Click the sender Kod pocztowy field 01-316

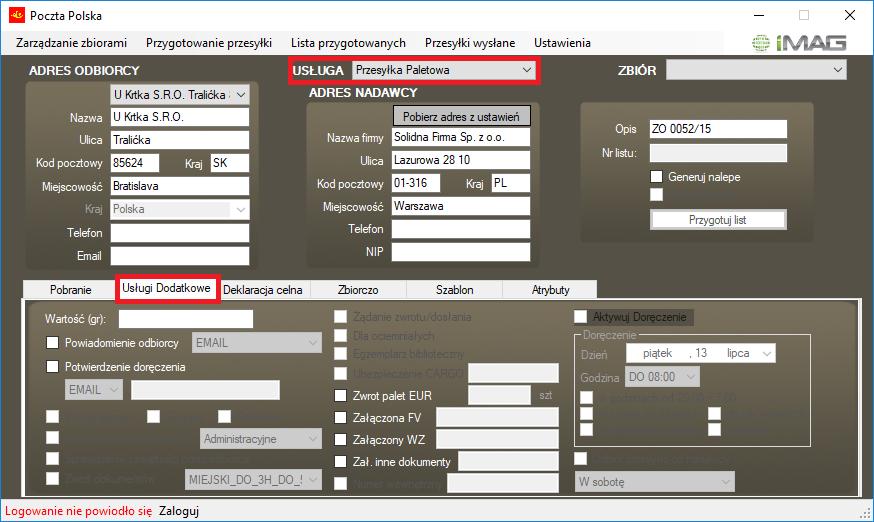(x=416, y=183)
